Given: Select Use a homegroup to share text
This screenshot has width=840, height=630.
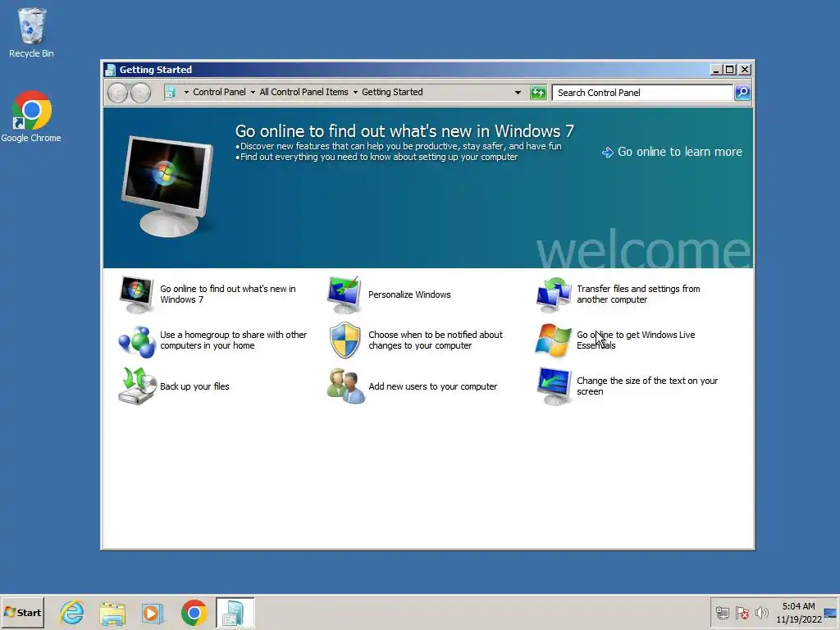Looking at the screenshot, I should coord(233,340).
